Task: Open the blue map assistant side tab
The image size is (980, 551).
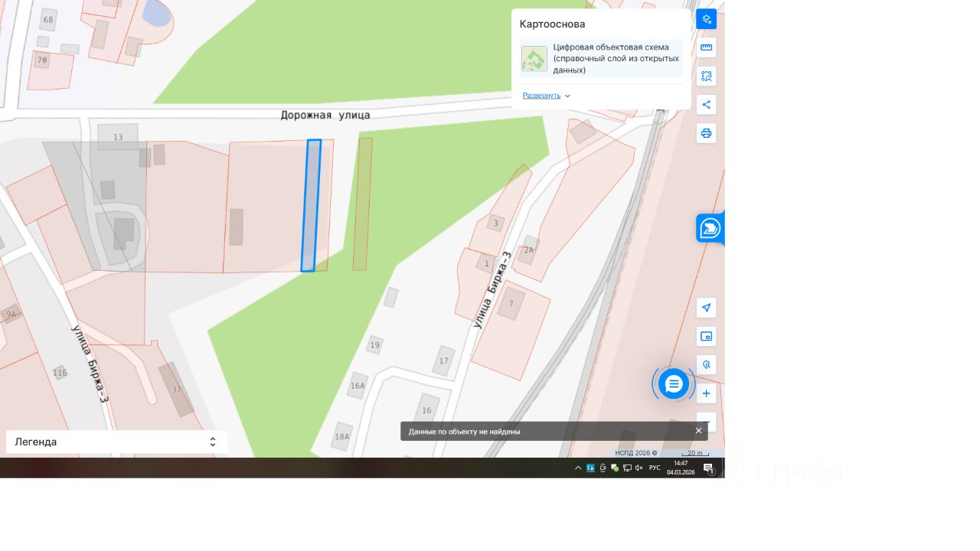Action: pyautogui.click(x=710, y=228)
